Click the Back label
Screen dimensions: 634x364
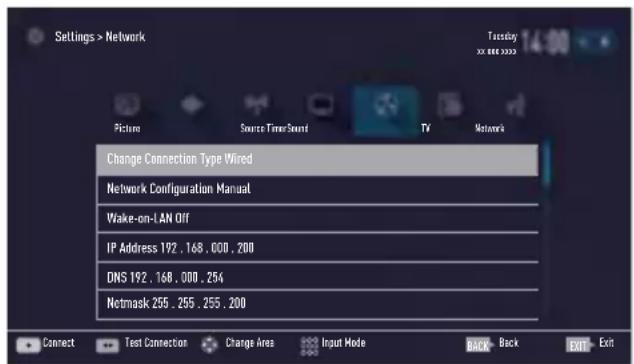509,343
